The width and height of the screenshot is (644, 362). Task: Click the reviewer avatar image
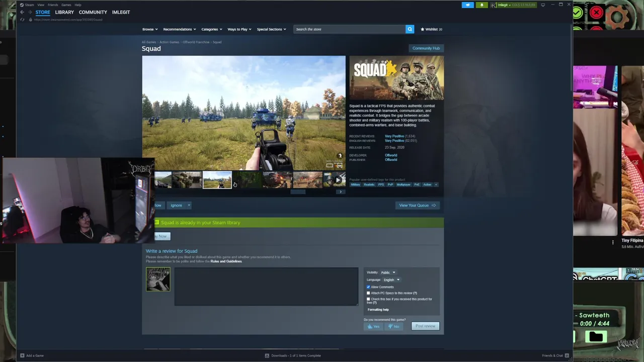tap(158, 279)
